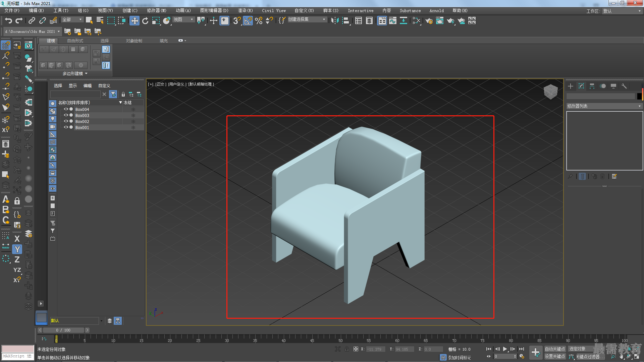The image size is (644, 362).
Task: Click the '自定义' scene explorer menu
Action: [104, 85]
